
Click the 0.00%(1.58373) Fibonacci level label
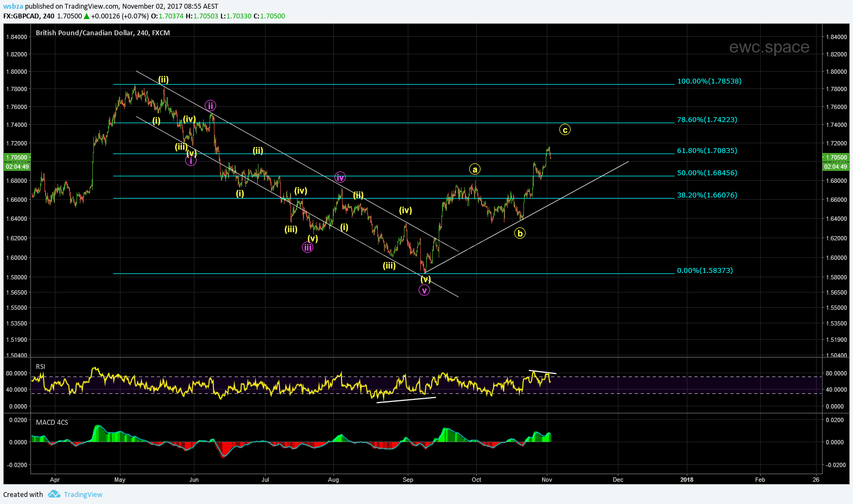pos(705,270)
